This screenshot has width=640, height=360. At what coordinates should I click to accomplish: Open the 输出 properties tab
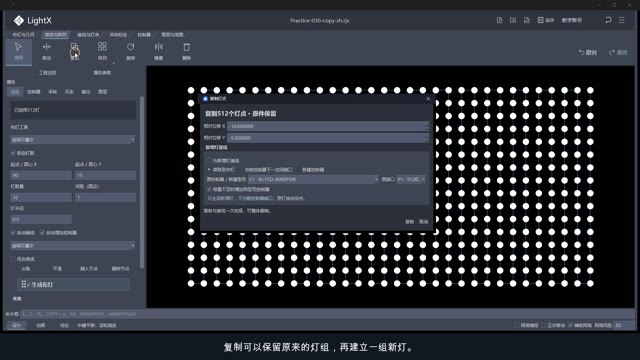(86, 92)
